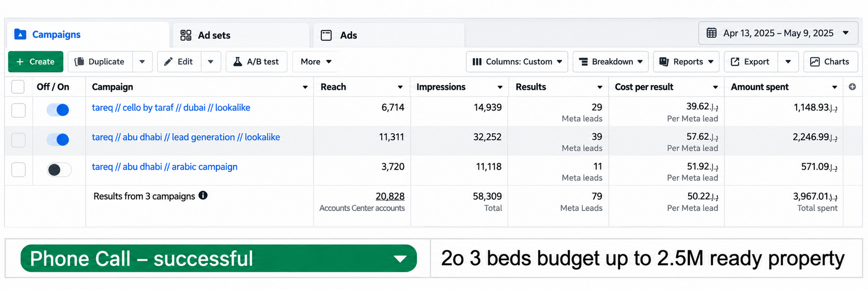Start an A/B test
This screenshot has width=868, height=289.
click(256, 61)
